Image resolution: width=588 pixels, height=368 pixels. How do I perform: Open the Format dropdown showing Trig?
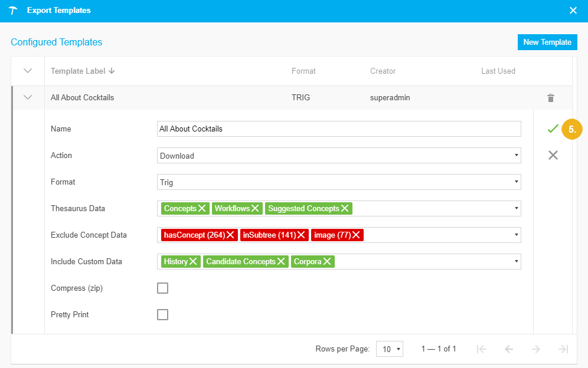point(339,182)
